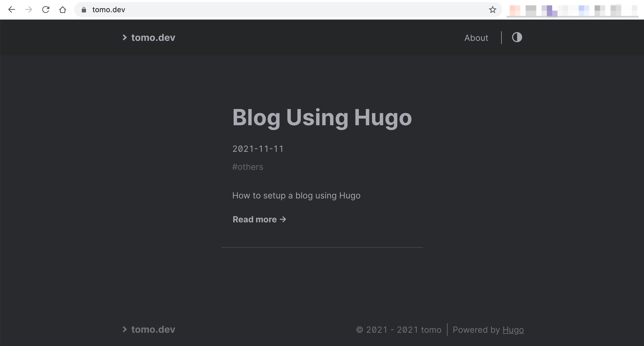The width and height of the screenshot is (644, 346).
Task: Open the Blog Using Hugo post title
Action: click(322, 117)
